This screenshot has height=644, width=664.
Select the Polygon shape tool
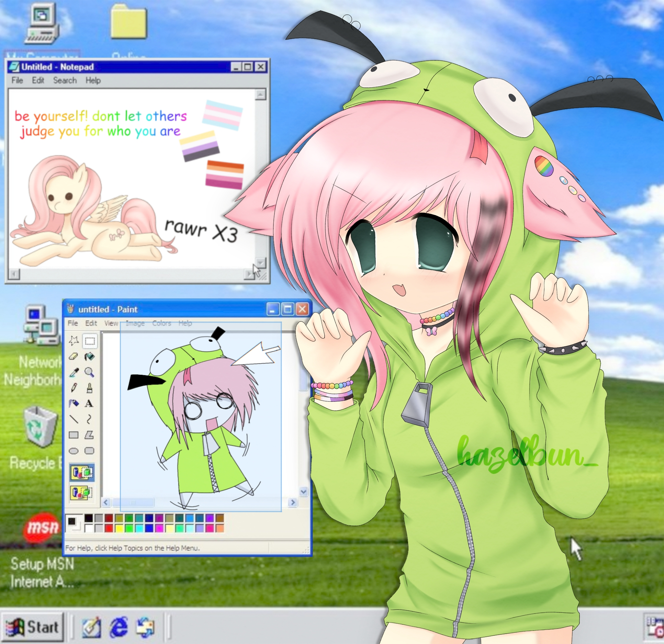tap(90, 435)
